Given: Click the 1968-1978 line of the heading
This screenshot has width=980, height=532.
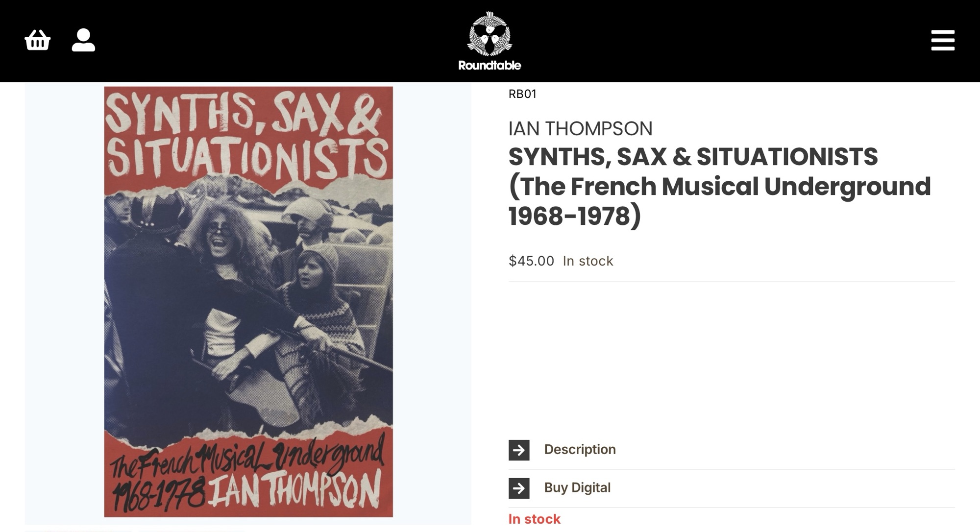Looking at the screenshot, I should [574, 216].
